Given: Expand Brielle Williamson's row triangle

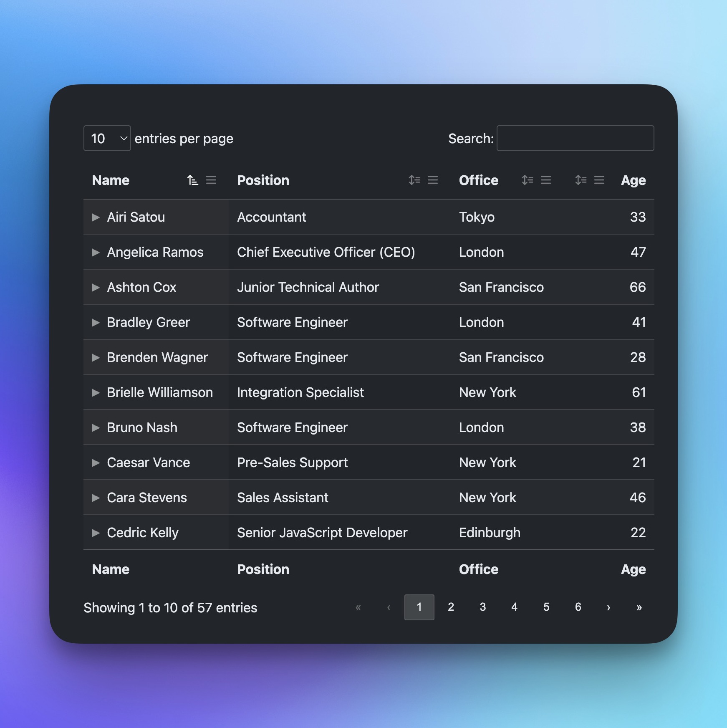Looking at the screenshot, I should pos(96,392).
